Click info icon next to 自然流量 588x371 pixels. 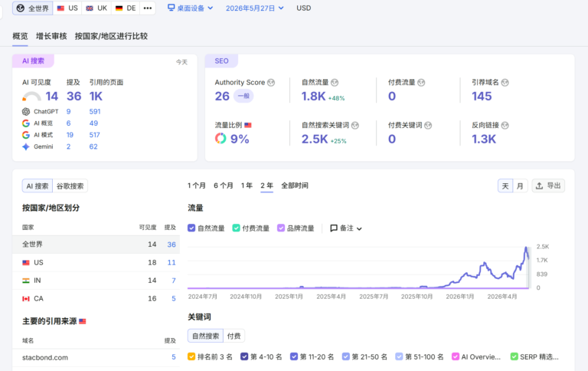pos(335,83)
